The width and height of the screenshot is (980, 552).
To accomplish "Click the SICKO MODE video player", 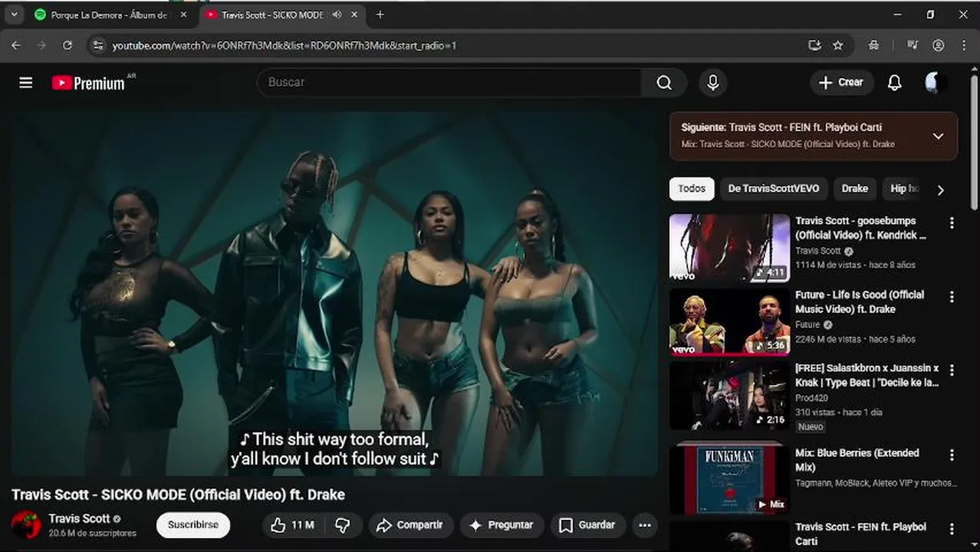I will coord(334,294).
